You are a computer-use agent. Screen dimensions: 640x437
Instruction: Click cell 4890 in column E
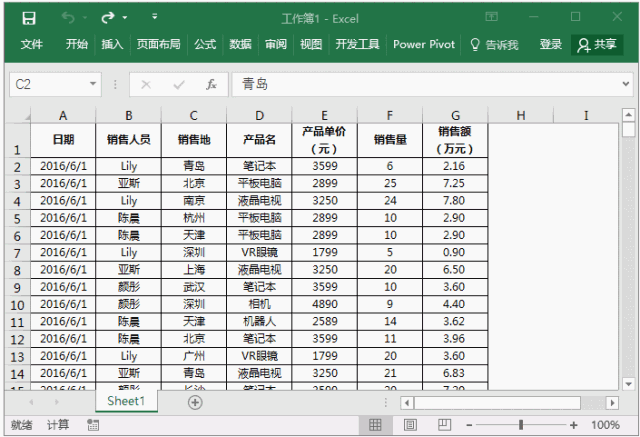coord(325,304)
